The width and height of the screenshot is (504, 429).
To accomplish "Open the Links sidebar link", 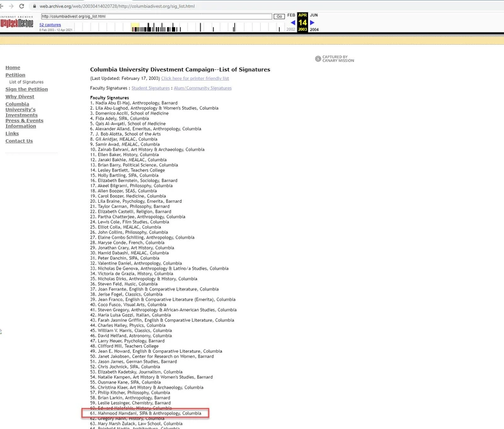I will tap(12, 134).
